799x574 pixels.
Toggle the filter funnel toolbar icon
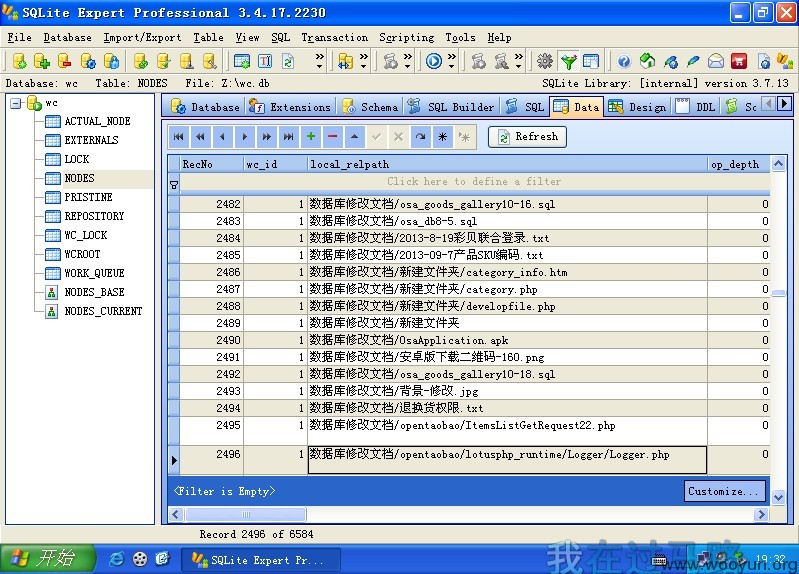(x=568, y=61)
